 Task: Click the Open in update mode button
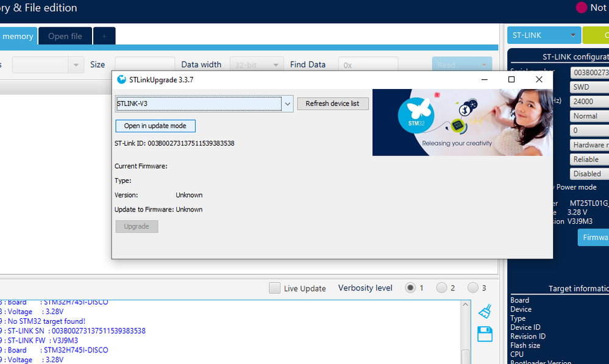[155, 126]
